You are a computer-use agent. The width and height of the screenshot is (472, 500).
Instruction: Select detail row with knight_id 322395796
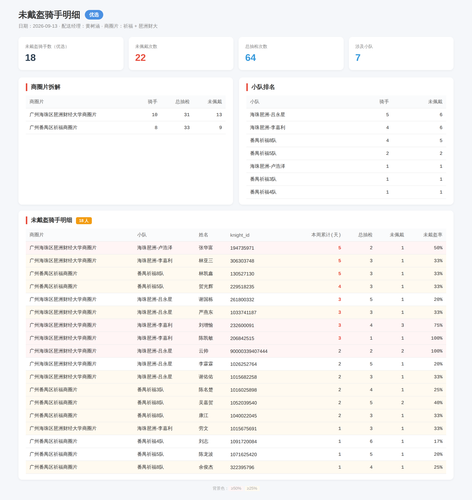point(236,467)
